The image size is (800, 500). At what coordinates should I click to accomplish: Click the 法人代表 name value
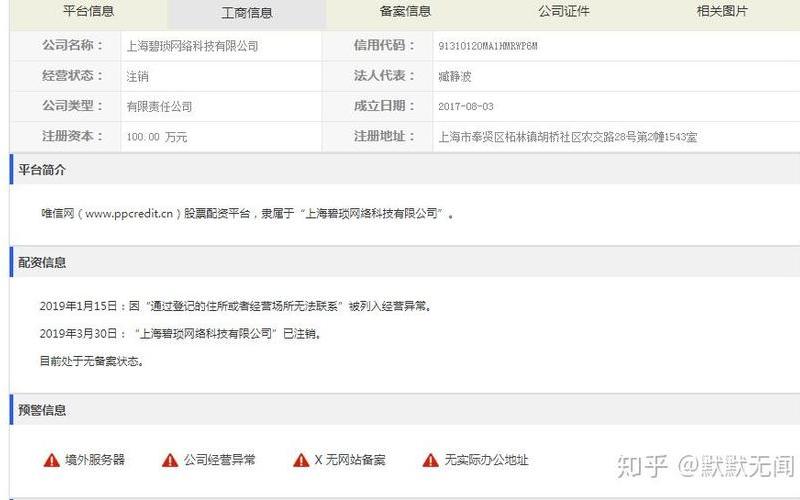[455, 77]
